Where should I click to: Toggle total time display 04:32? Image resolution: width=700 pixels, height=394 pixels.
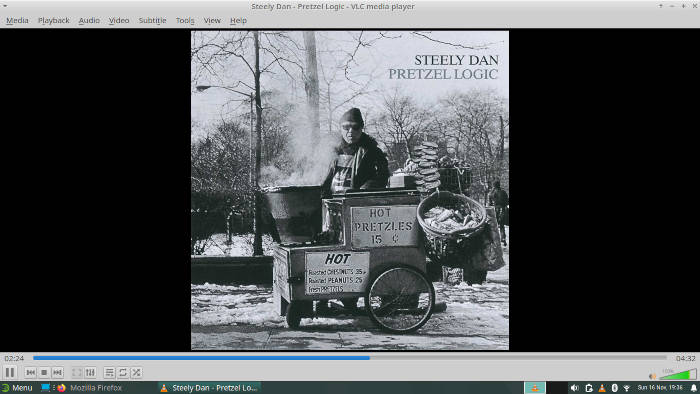[x=685, y=358]
